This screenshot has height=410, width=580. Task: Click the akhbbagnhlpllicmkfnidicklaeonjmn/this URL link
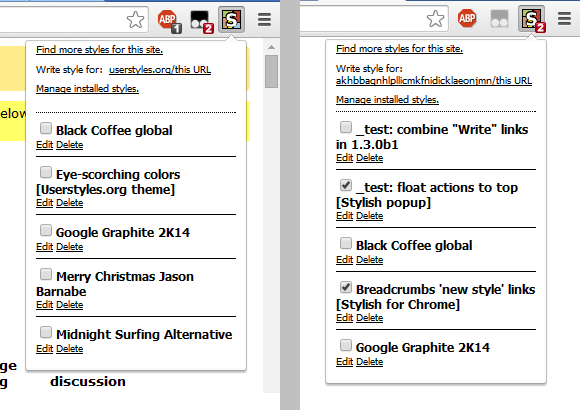434,81
